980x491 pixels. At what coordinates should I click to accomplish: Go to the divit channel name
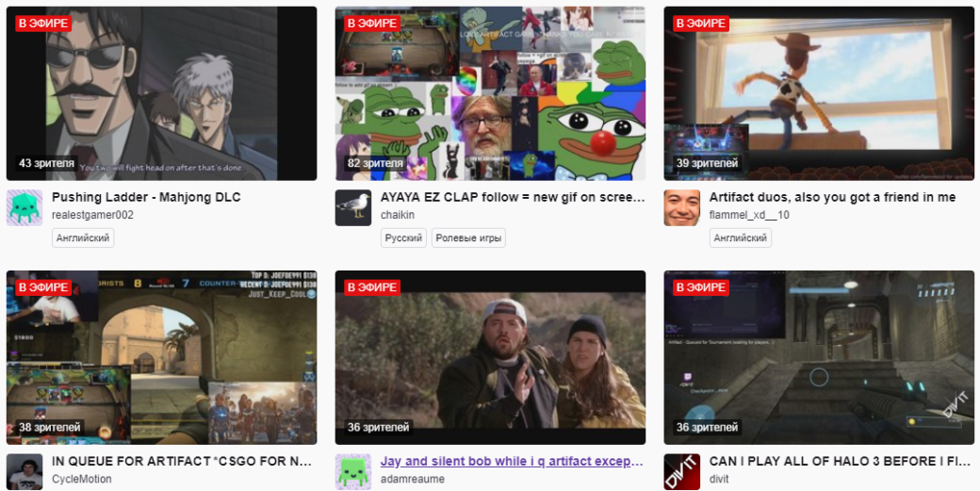(719, 479)
